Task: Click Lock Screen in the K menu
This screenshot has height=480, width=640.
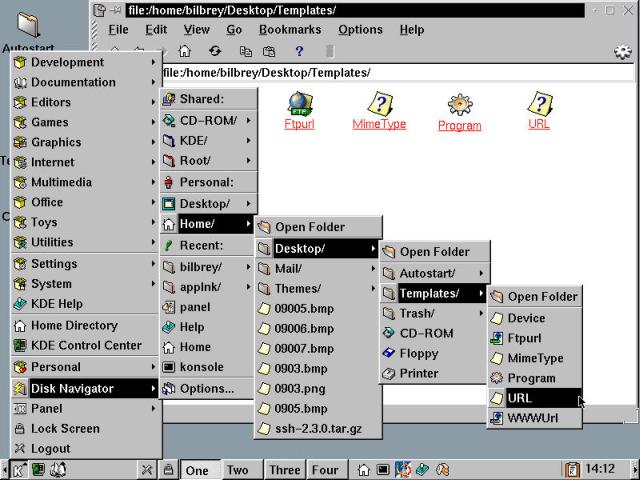Action: click(x=65, y=428)
